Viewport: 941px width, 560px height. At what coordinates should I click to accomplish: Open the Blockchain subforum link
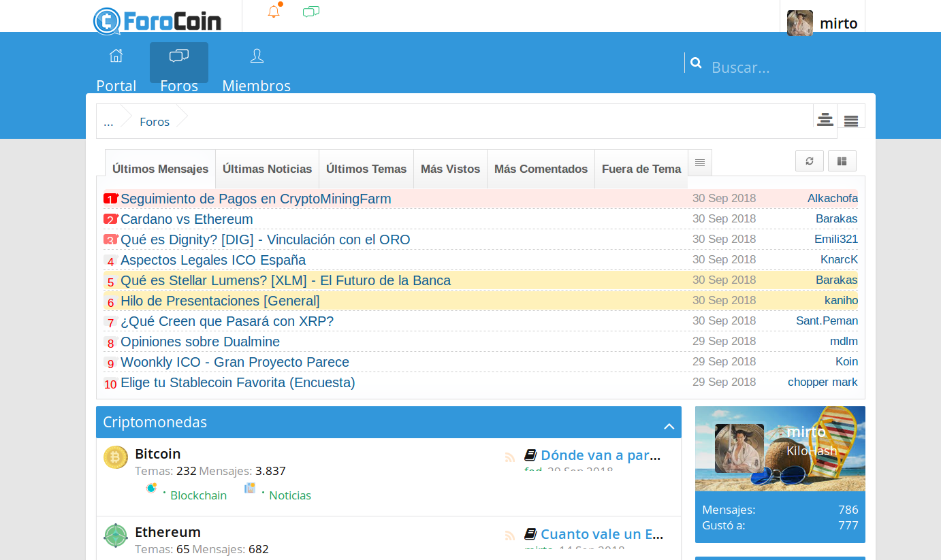[x=198, y=495]
